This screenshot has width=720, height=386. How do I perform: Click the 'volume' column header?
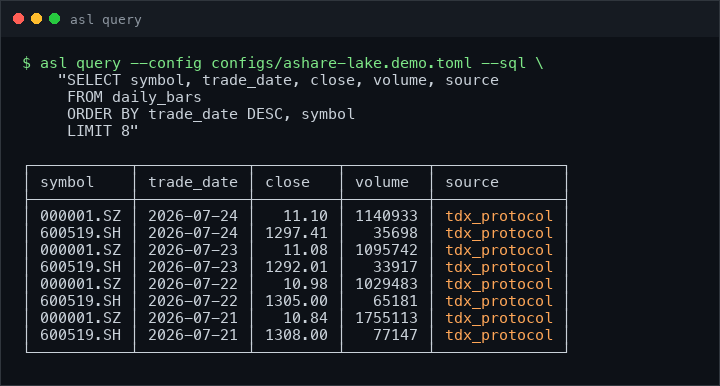pos(382,183)
